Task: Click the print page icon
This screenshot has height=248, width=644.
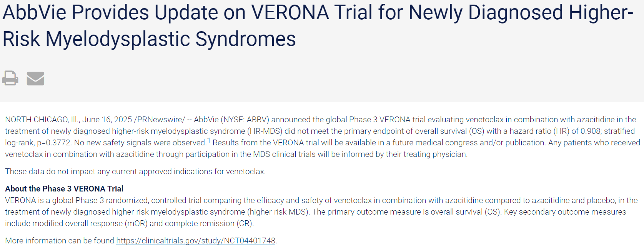Action: tap(10, 78)
